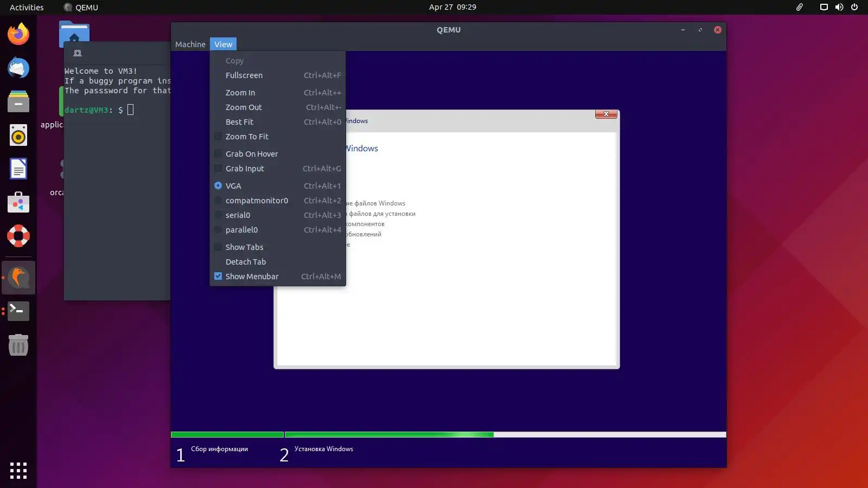This screenshot has width=868, height=488.
Task: Select the QEMU app icon in dock
Action: (x=18, y=278)
